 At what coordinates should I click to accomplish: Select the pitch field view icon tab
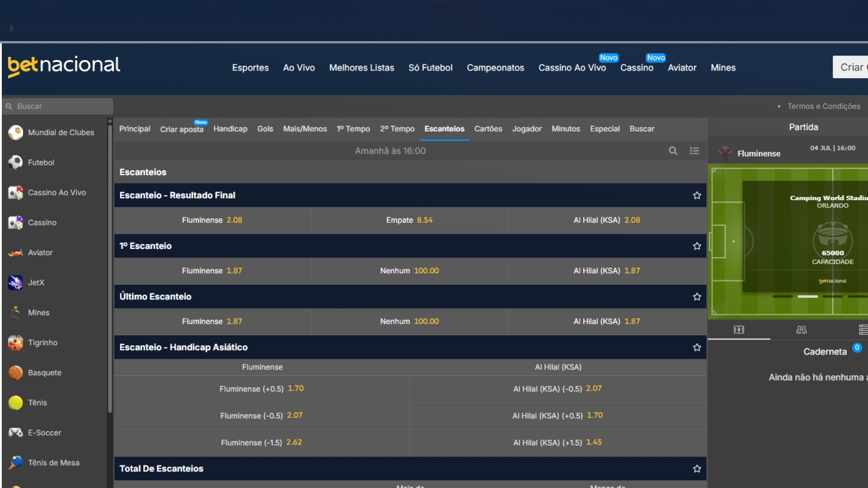tap(739, 330)
